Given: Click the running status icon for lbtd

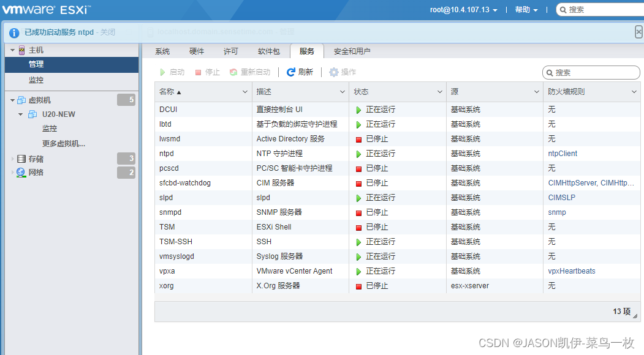Looking at the screenshot, I should point(358,125).
